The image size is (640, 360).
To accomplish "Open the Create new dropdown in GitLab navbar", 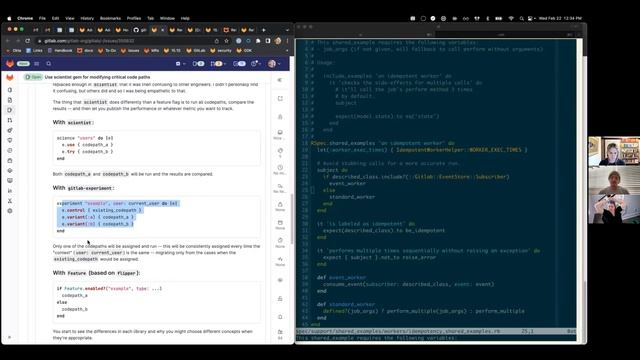I will click(x=180, y=64).
